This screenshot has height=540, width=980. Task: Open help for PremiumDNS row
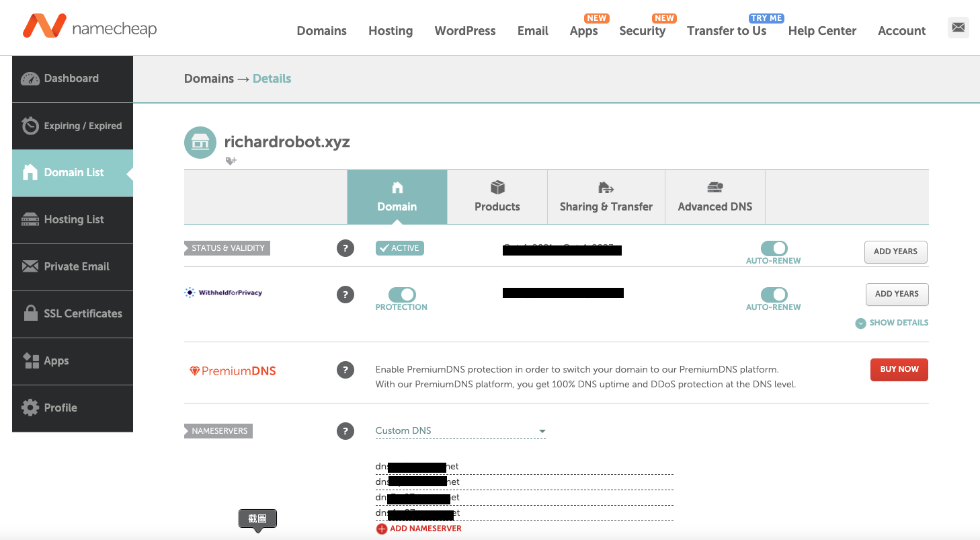pos(345,370)
